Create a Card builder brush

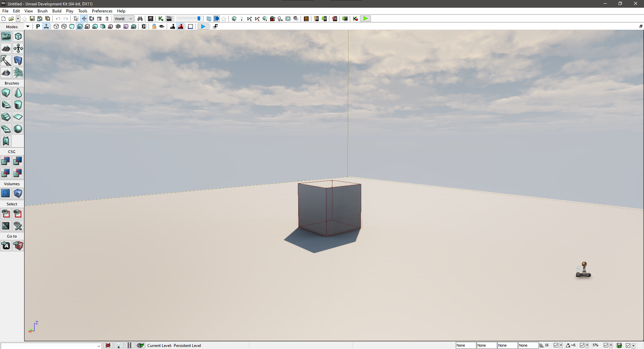pyautogui.click(x=6, y=141)
